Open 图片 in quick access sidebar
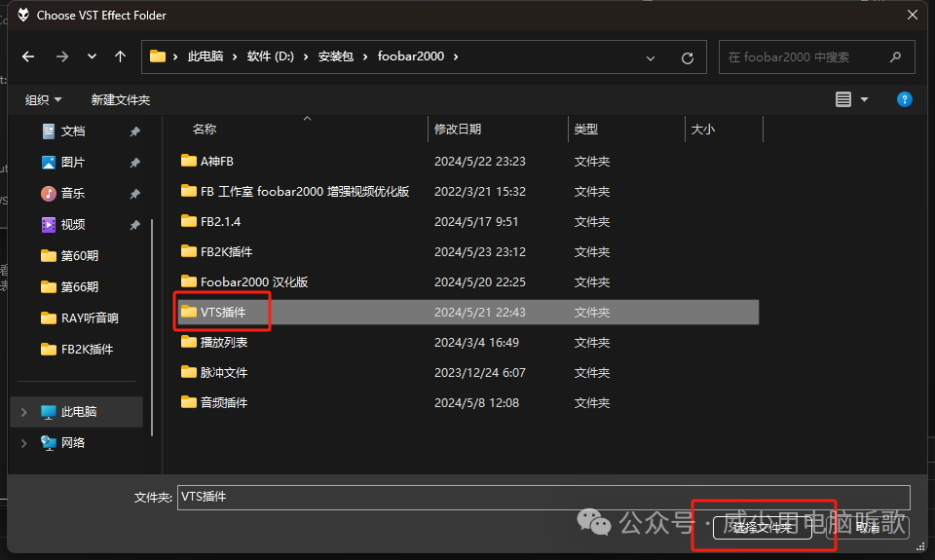This screenshot has width=935, height=560. [73, 163]
